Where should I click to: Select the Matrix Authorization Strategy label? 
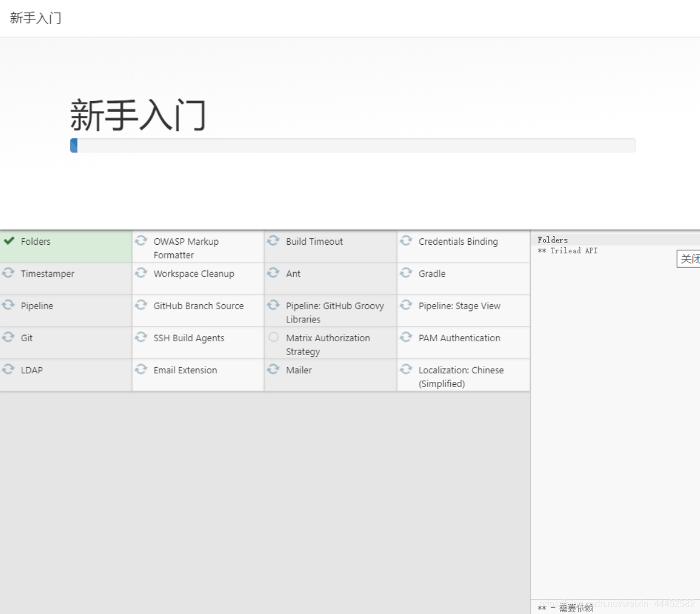click(x=328, y=345)
